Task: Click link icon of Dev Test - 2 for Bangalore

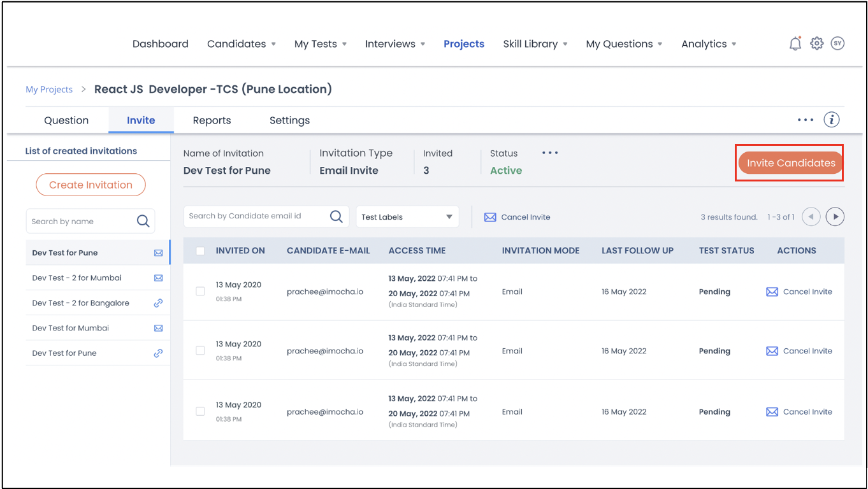Action: coord(158,303)
